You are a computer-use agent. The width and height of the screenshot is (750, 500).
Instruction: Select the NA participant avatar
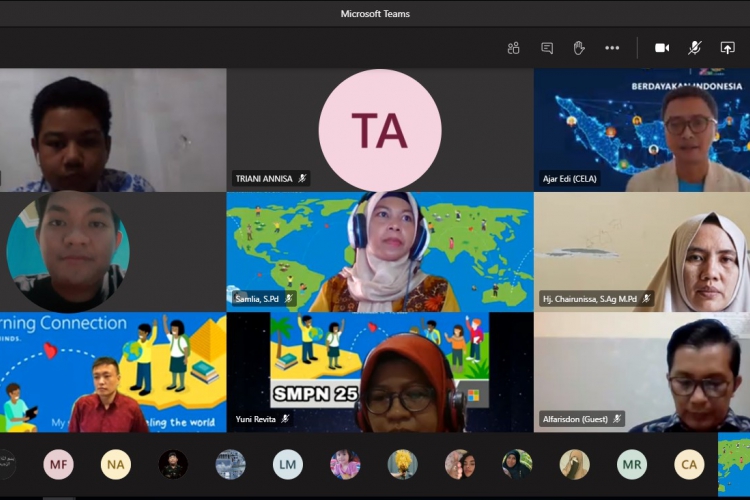coord(116,464)
